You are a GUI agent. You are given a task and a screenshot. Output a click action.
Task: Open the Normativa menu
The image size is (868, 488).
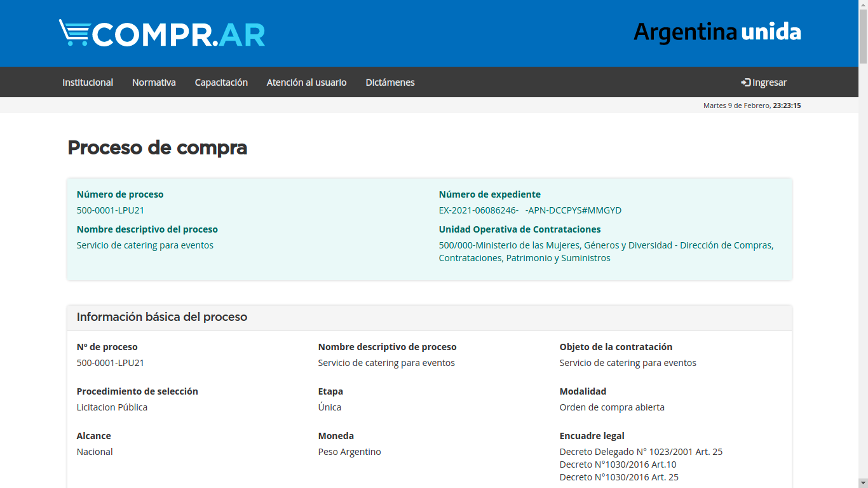(x=154, y=83)
